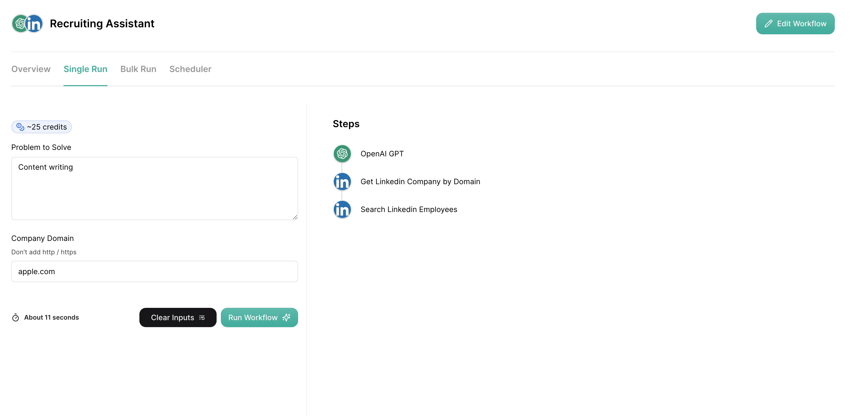Click the Get Linkedin Company step icon

point(342,182)
